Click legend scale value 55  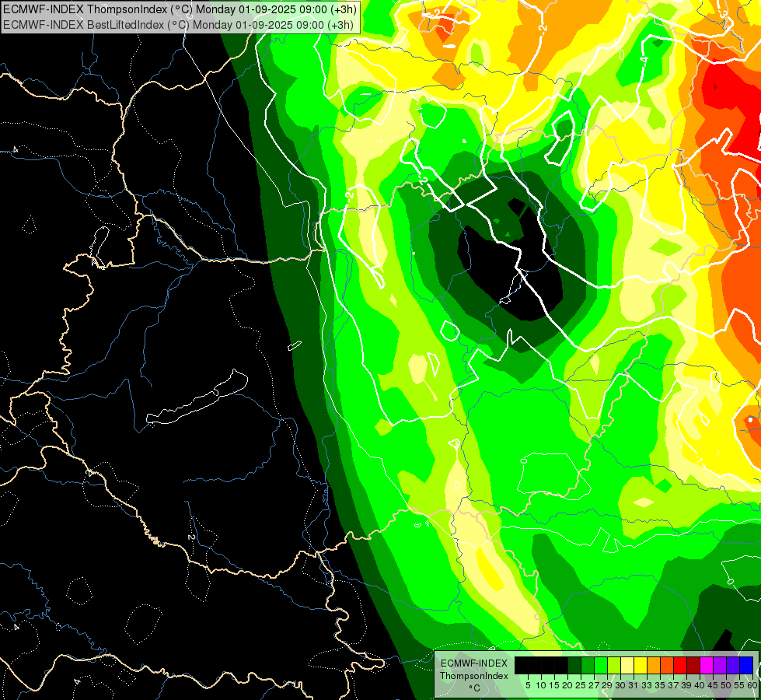pyautogui.click(x=739, y=685)
